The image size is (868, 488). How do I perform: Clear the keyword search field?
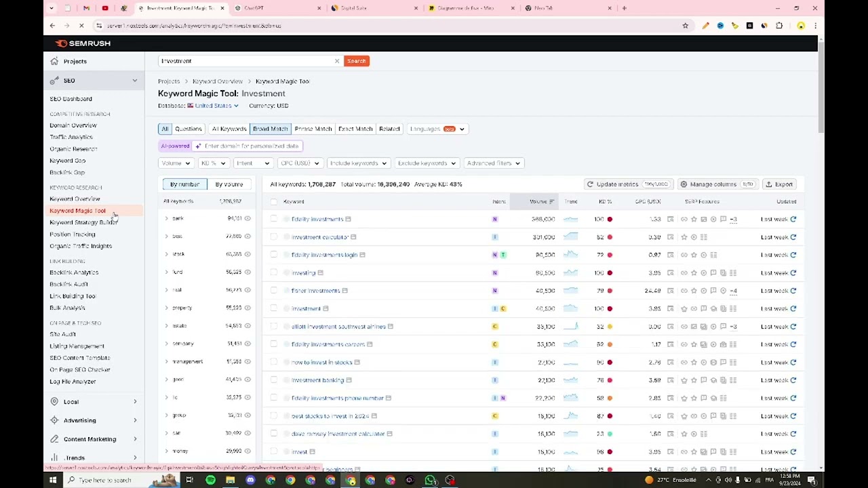tap(337, 61)
